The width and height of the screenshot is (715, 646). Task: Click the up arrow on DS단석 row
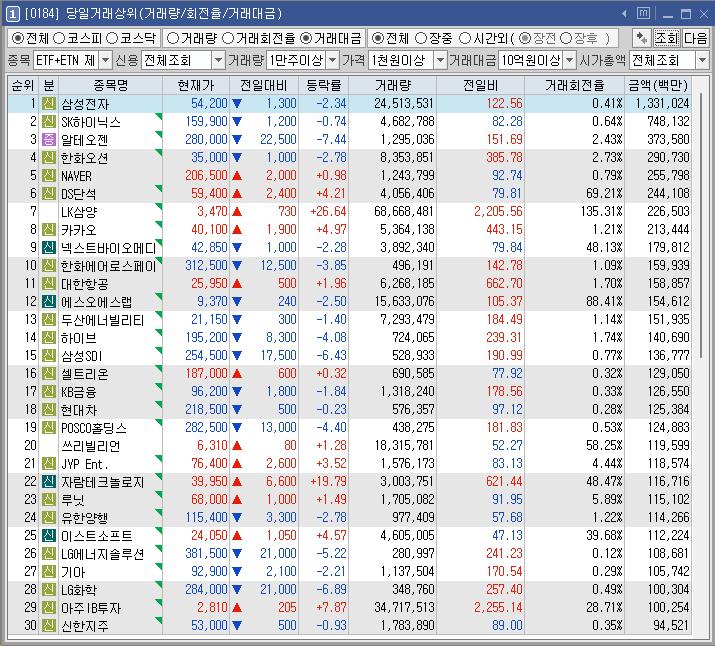click(237, 194)
